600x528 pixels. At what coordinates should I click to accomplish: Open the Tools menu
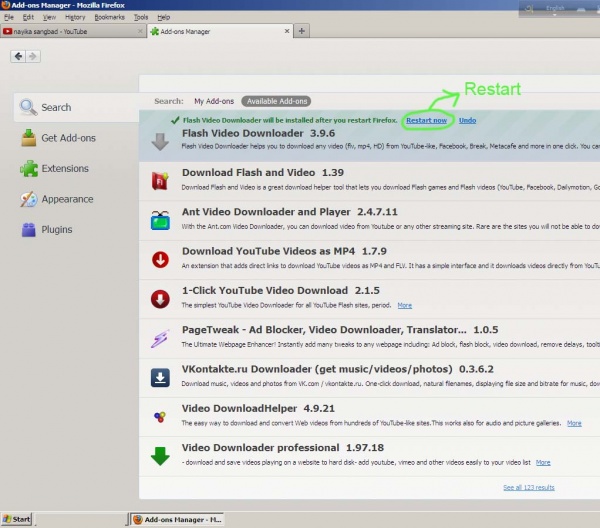point(141,17)
